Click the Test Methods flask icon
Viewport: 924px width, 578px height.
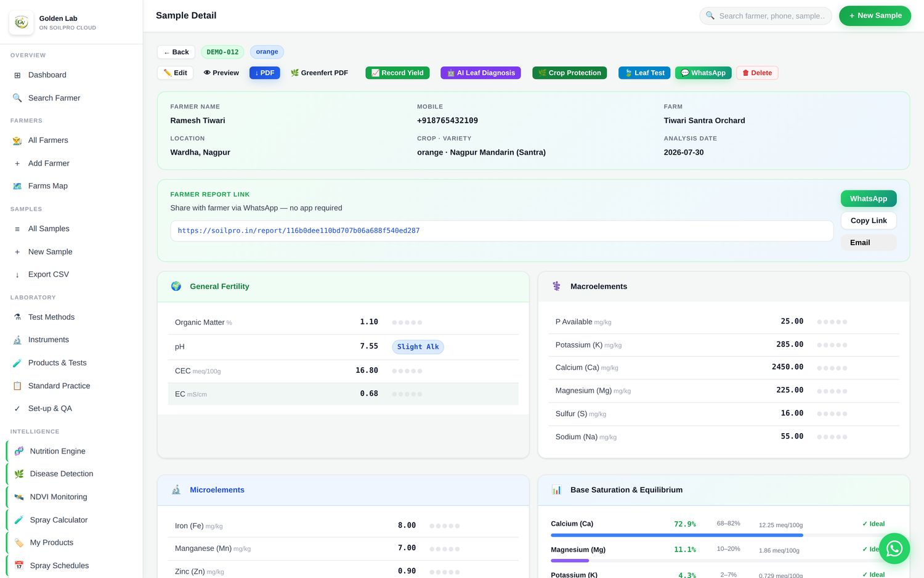click(17, 317)
